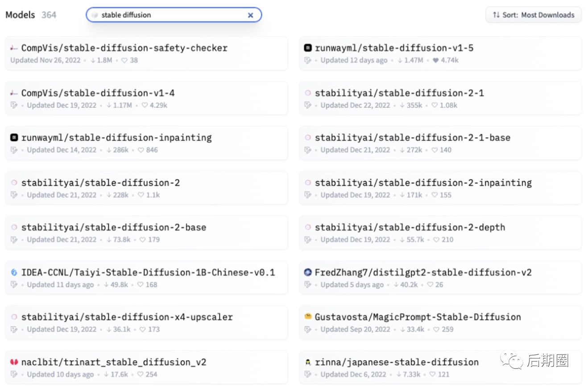Open stabilityai/stable-diffusion-2-base model

point(146,233)
